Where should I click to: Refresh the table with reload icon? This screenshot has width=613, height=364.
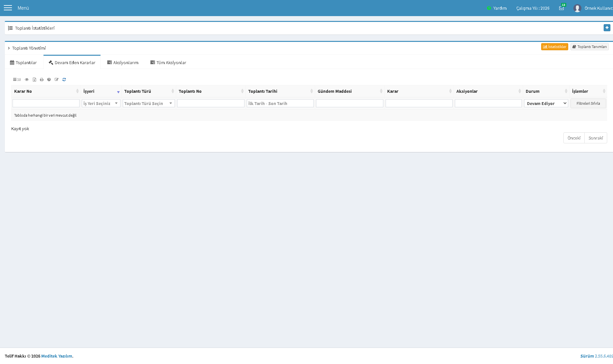[x=64, y=80]
